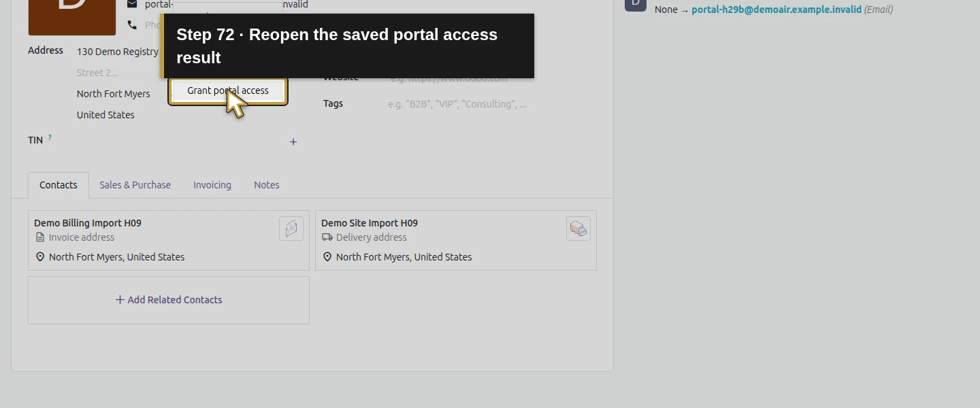Click the location pin icon on the billing card
Image resolution: width=980 pixels, height=408 pixels.
pyautogui.click(x=40, y=257)
